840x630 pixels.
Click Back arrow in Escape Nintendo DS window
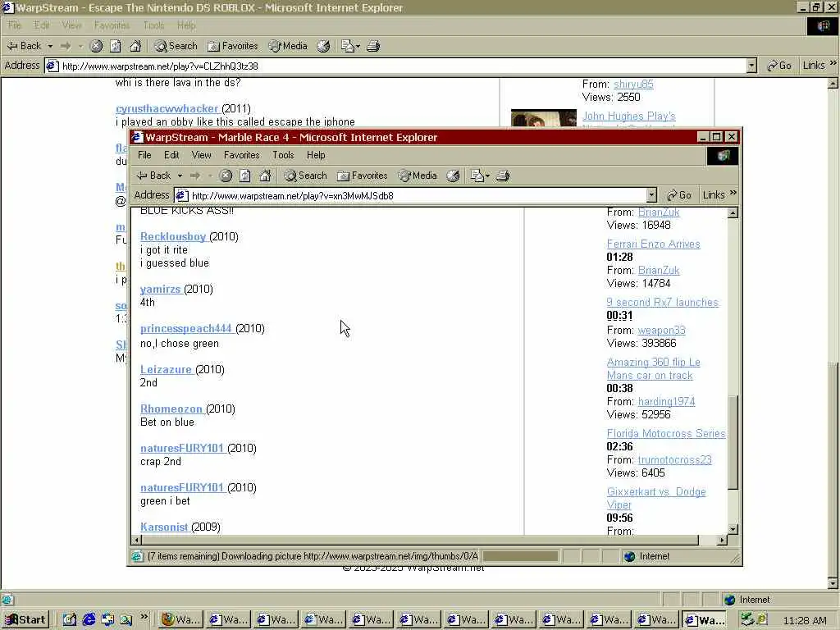(25, 46)
